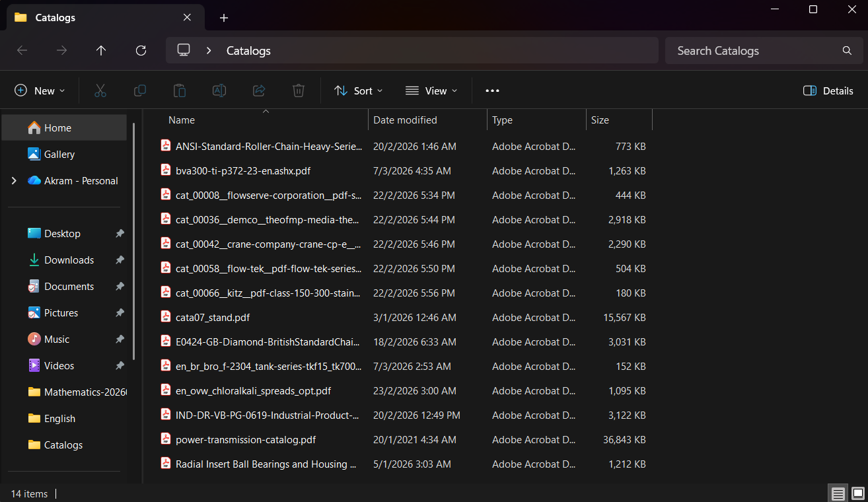Viewport: 868px width, 502px height.
Task: Open Pictures in quick access
Action: point(64,312)
